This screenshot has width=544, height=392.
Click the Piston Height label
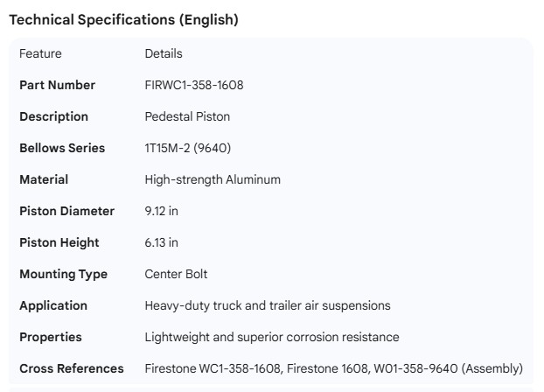click(59, 242)
